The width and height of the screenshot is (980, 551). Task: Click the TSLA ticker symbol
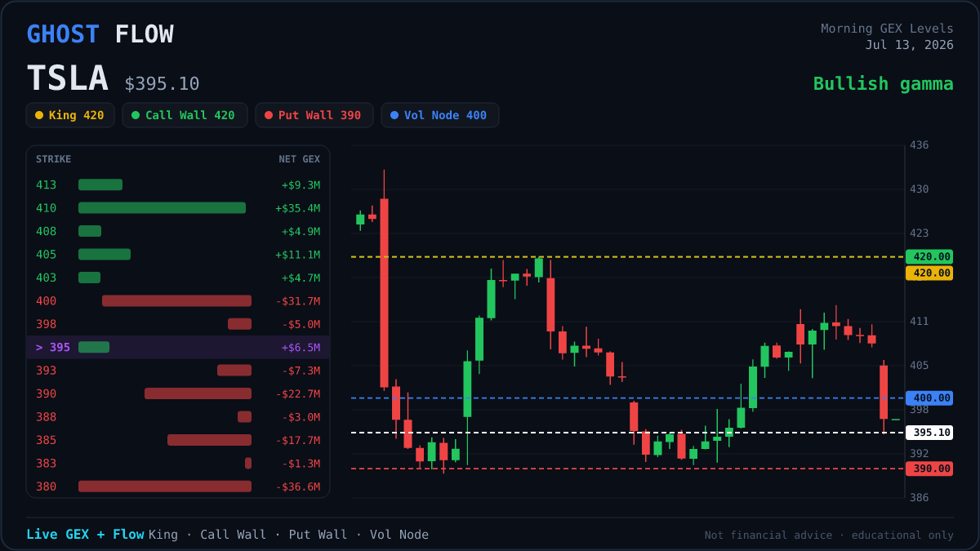(x=67, y=78)
